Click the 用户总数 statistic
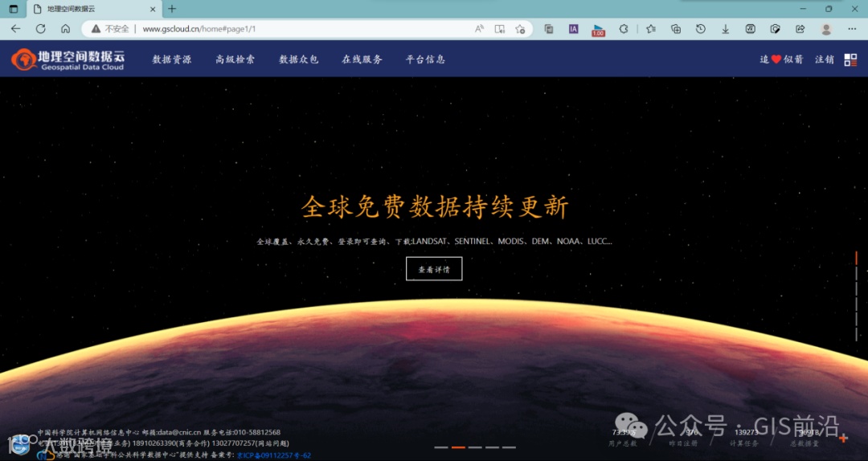The image size is (868, 461). pos(623,438)
